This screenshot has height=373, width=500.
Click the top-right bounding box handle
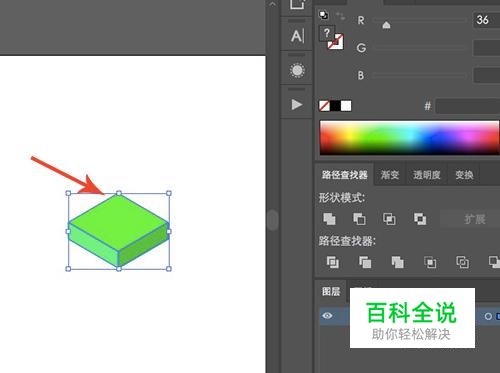[x=169, y=193]
